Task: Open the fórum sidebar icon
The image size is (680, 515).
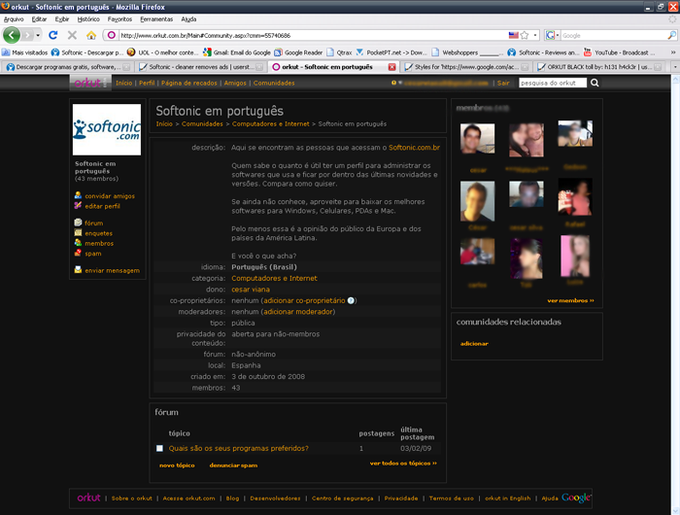Action: point(78,222)
